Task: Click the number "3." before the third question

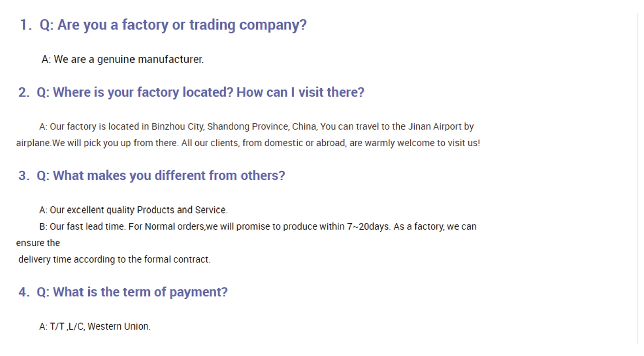Action: [x=24, y=176]
